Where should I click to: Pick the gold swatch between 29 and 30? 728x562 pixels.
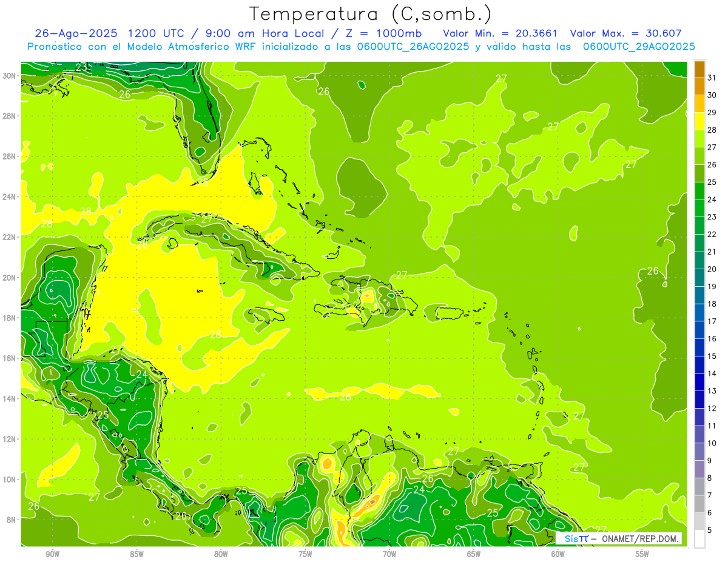tap(699, 104)
